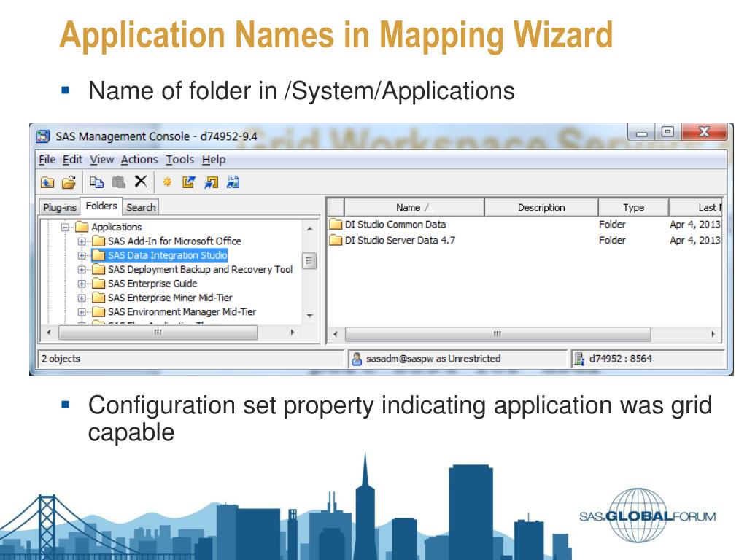
Task: Open the File menu
Action: click(47, 160)
